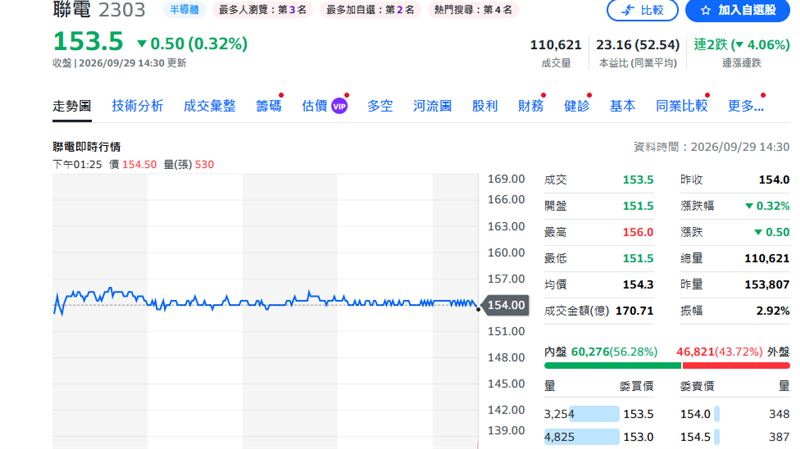Click the 最多加自選 第2名 badge

370,10
